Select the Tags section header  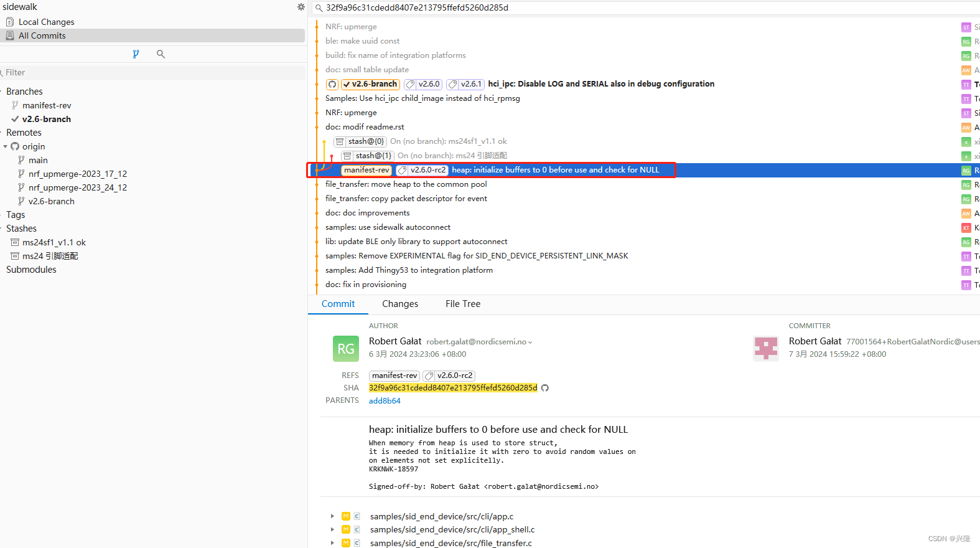click(16, 215)
